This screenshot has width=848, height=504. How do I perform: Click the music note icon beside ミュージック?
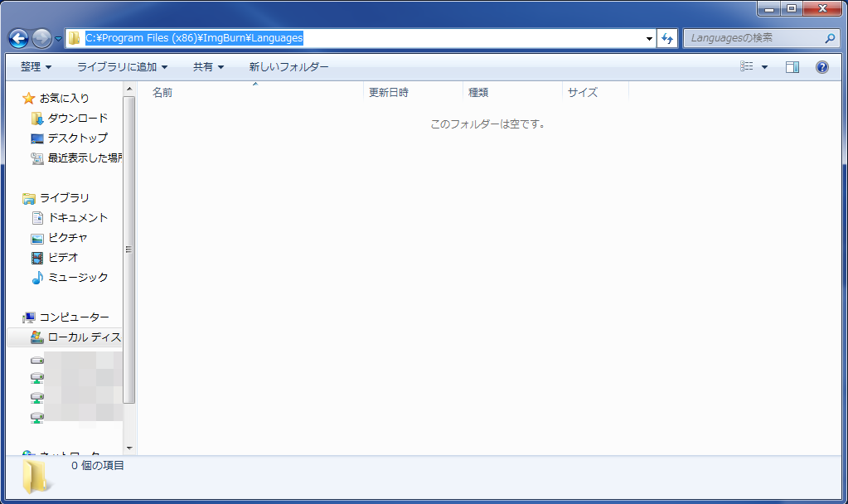pos(36,278)
